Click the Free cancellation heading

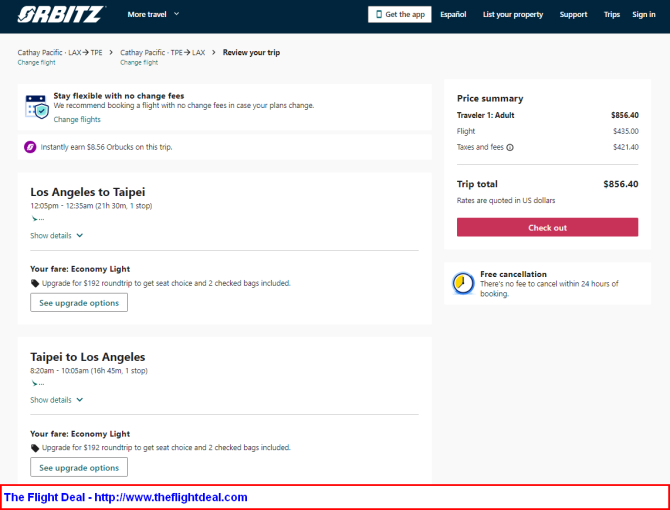(x=513, y=274)
